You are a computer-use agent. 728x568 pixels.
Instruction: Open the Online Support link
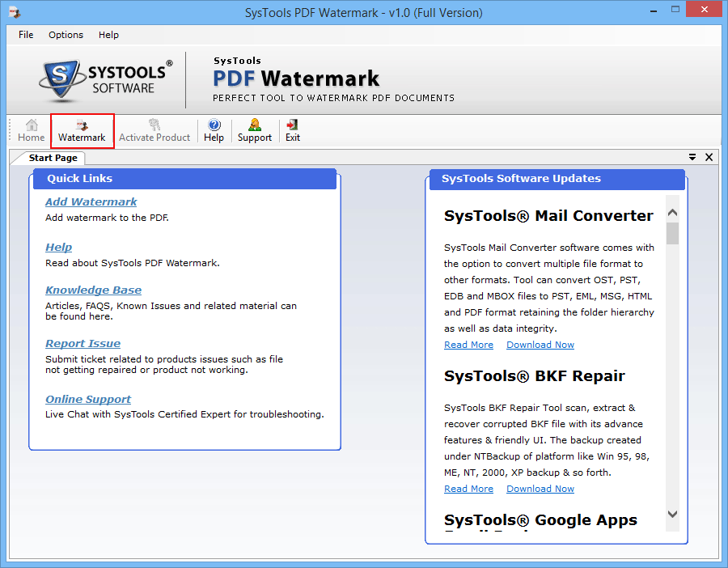(x=88, y=400)
